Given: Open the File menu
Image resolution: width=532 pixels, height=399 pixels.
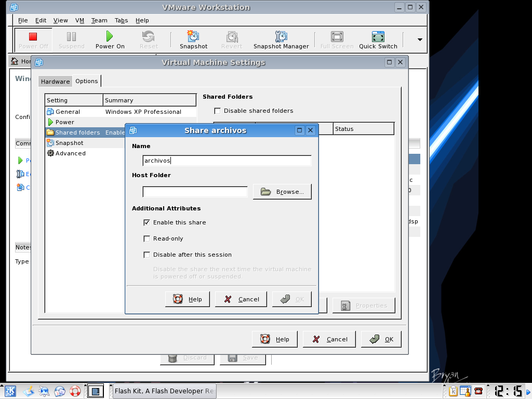Looking at the screenshot, I should [23, 20].
